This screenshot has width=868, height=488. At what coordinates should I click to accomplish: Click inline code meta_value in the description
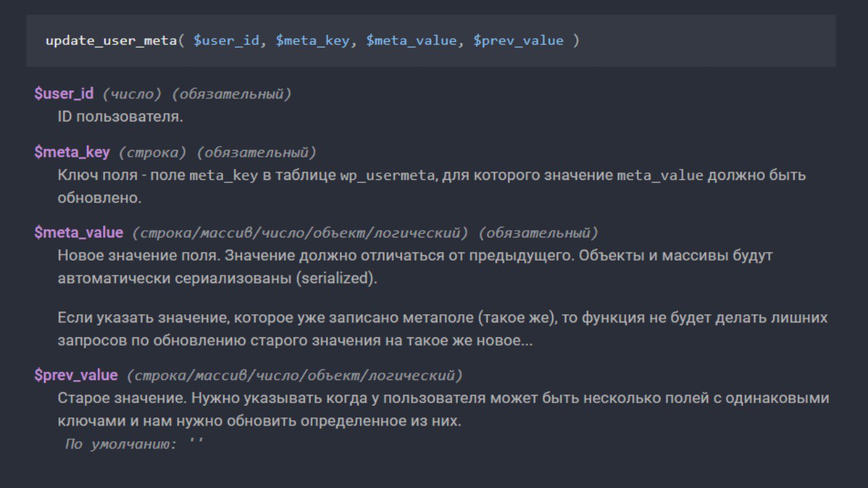tap(660, 175)
